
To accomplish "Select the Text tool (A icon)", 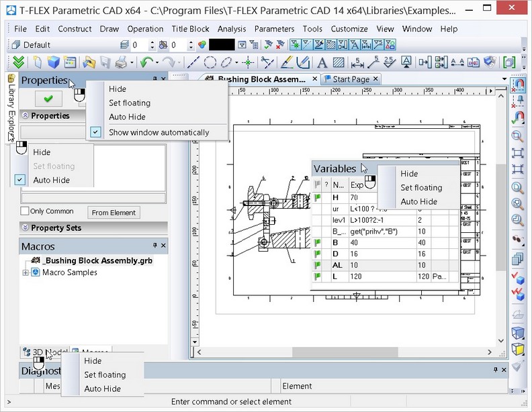I will pyautogui.click(x=322, y=62).
